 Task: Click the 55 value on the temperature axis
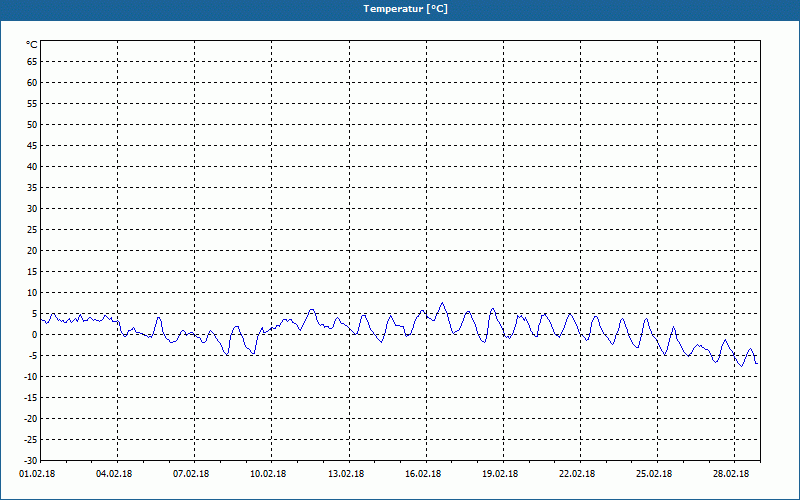(32, 104)
